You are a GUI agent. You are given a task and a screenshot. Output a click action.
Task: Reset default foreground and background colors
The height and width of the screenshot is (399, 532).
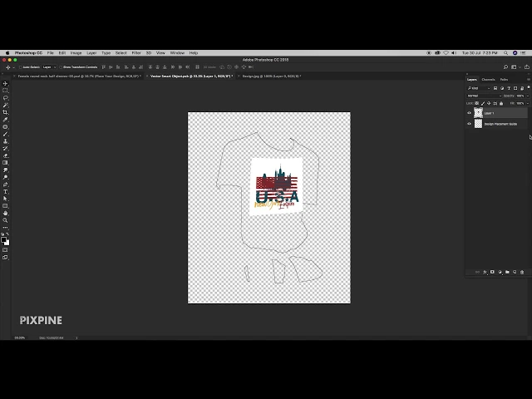[2, 234]
